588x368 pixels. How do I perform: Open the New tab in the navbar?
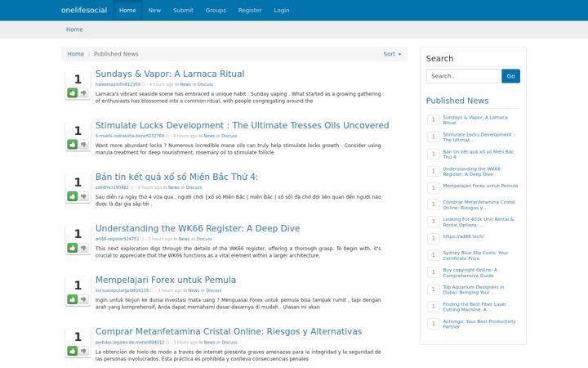[x=154, y=10]
